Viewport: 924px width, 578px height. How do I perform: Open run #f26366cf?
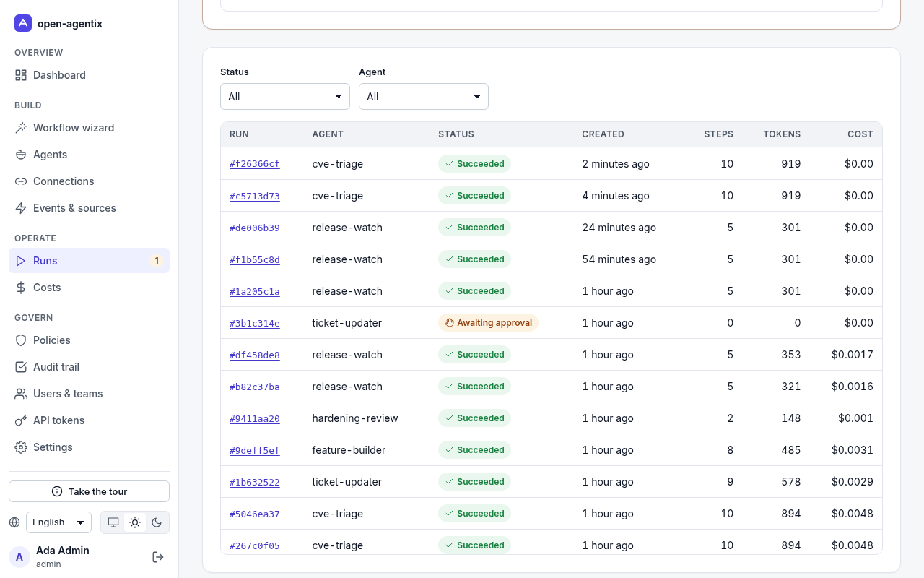coord(255,164)
